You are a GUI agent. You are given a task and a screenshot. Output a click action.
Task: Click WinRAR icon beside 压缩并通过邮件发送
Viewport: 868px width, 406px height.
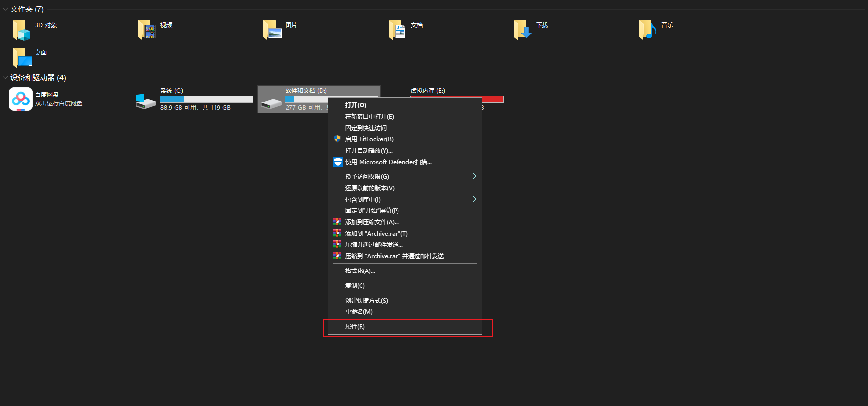[x=337, y=244]
